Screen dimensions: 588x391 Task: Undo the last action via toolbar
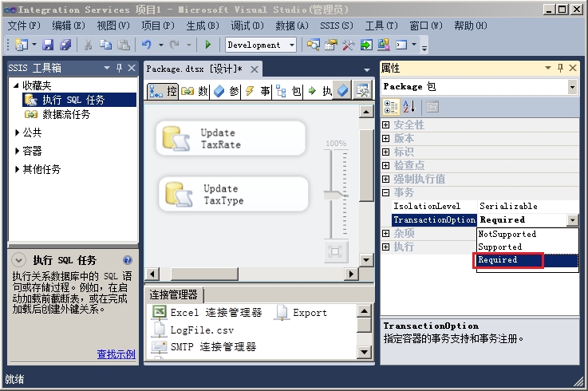click(x=147, y=45)
